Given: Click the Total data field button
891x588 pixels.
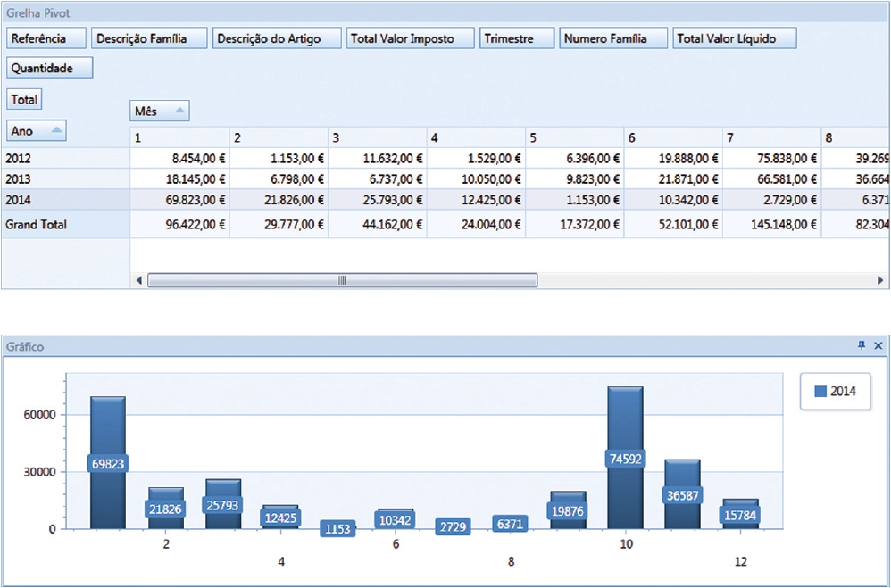Looking at the screenshot, I should [24, 100].
